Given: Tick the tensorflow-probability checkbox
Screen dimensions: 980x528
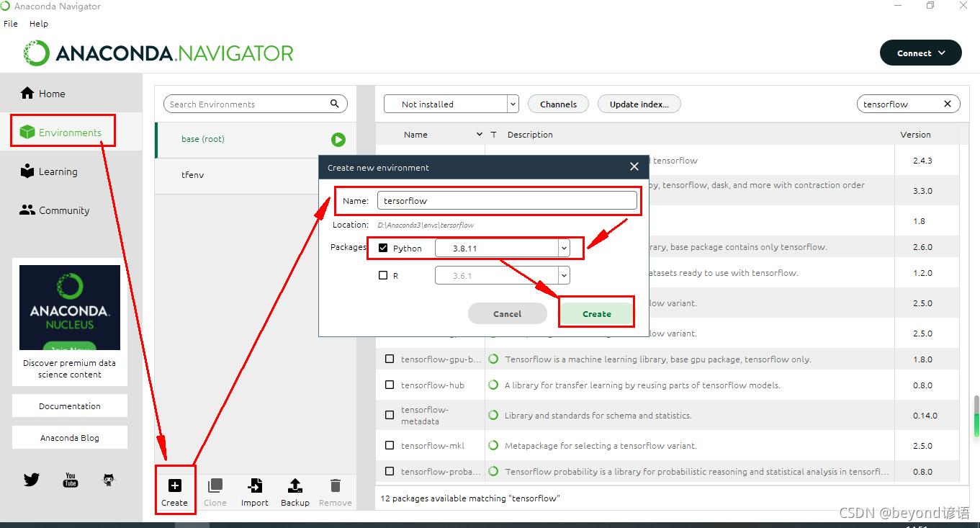Looking at the screenshot, I should [x=390, y=472].
